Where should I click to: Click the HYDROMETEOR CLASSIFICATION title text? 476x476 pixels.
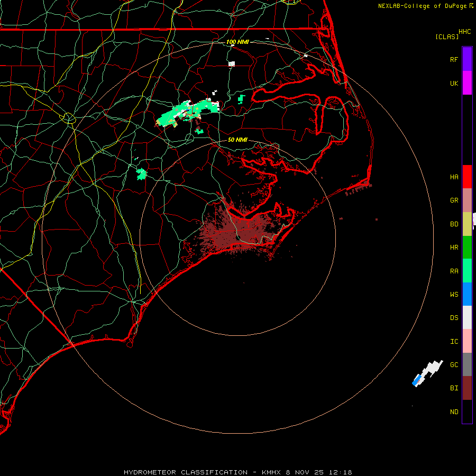(x=186, y=472)
